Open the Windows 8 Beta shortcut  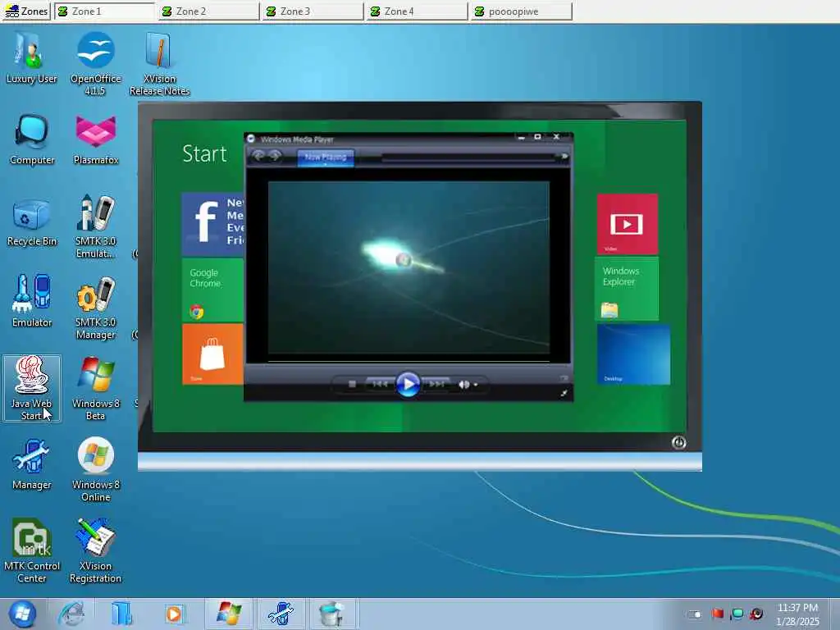pos(96,388)
